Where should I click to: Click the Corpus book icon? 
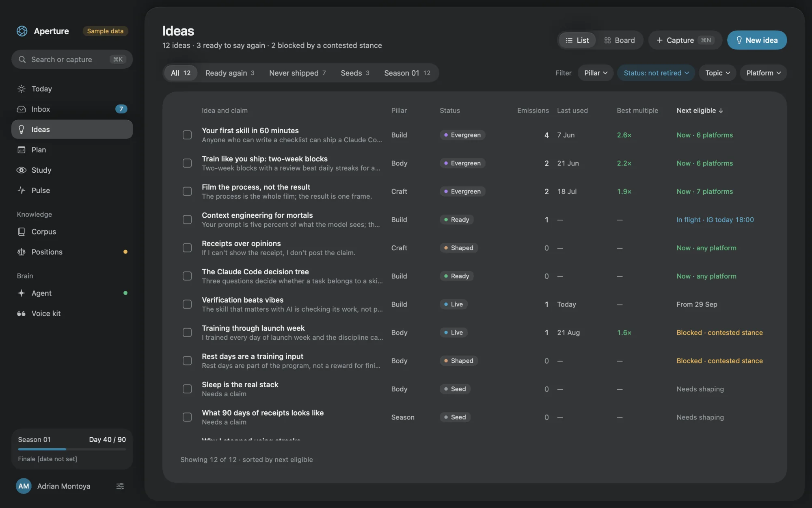click(x=22, y=231)
